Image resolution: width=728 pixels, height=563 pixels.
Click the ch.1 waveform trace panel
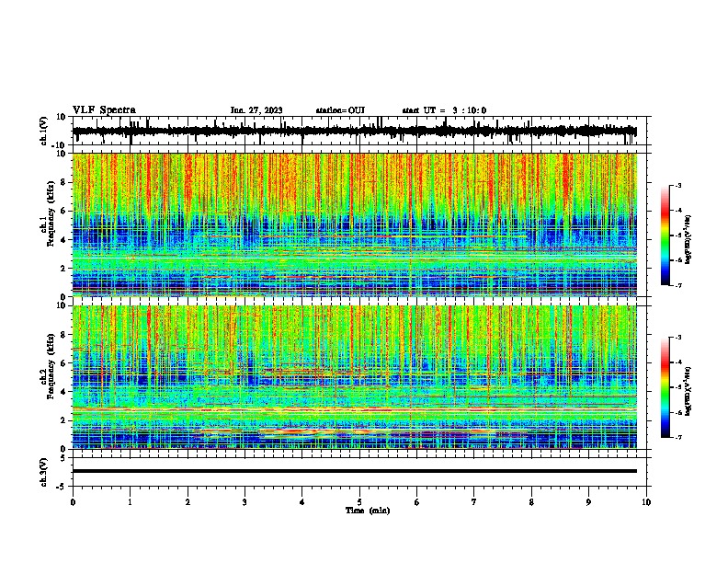click(x=358, y=131)
